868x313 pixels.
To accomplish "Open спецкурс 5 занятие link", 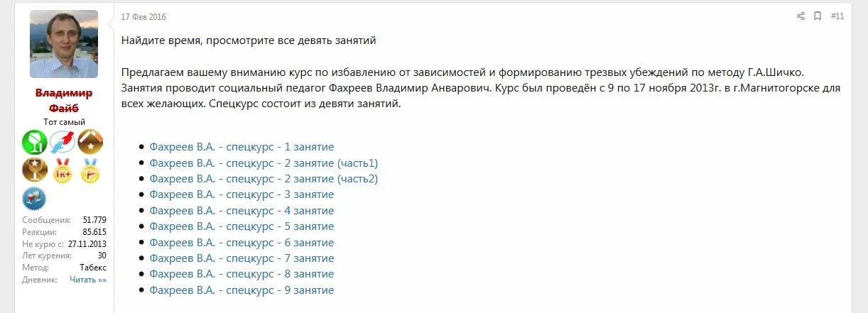I will [242, 226].
